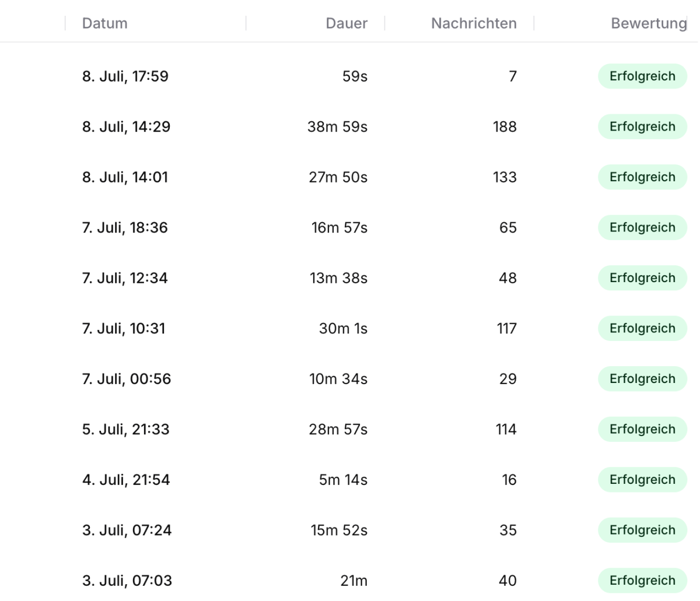Click Erfolgreich badge for 38m 59s call
The height and width of the screenshot is (601, 700).
[642, 126]
